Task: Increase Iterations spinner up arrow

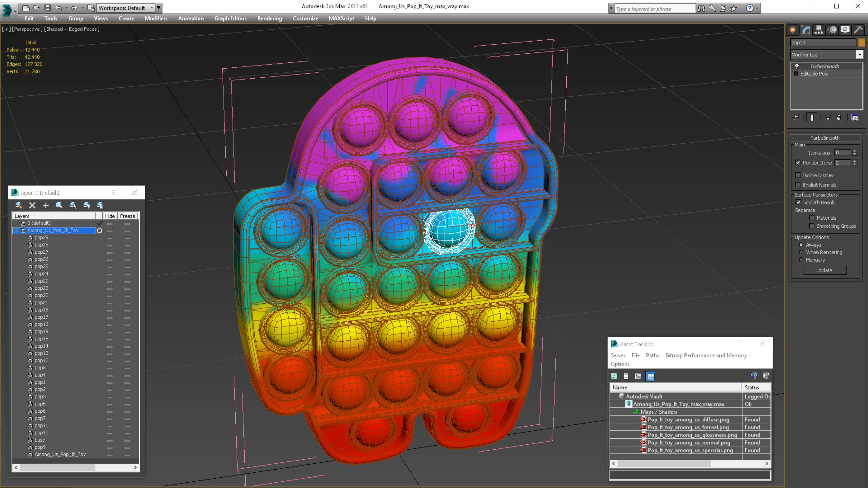Action: [854, 151]
